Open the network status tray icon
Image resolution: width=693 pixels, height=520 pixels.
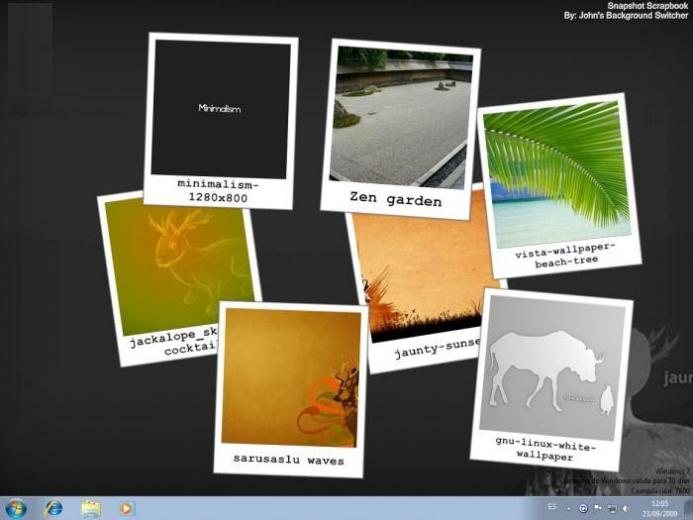pyautogui.click(x=612, y=509)
